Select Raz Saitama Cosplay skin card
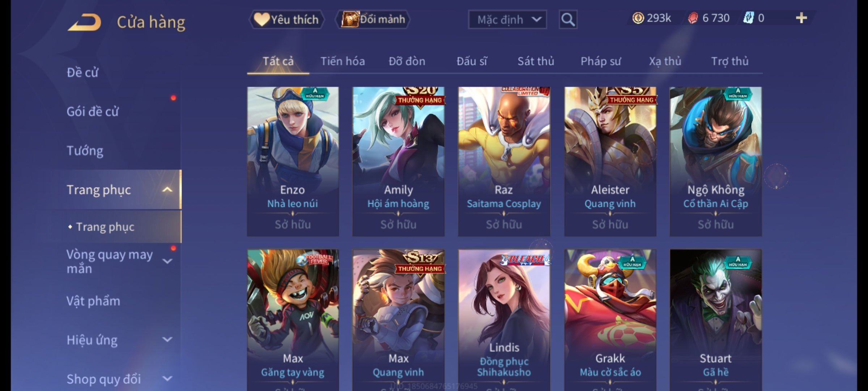 (504, 161)
